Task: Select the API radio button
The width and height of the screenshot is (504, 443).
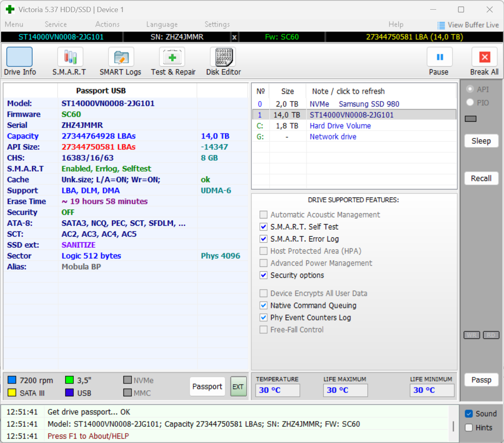Action: click(x=470, y=89)
